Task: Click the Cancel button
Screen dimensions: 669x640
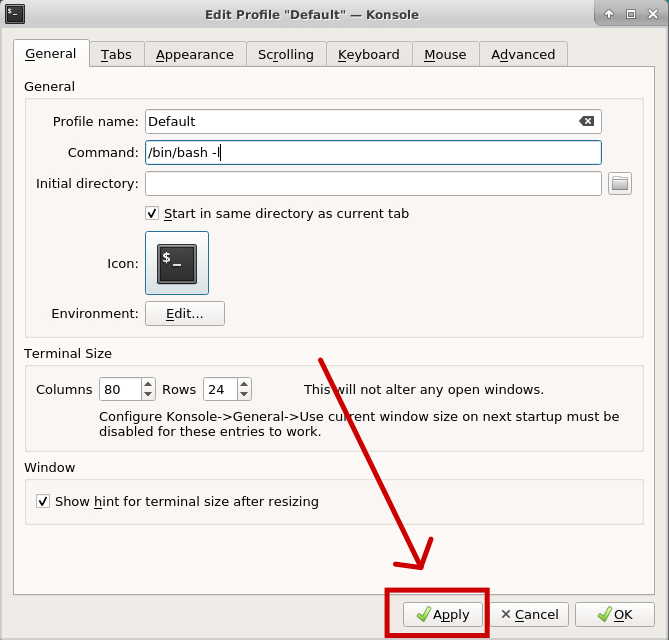Action: (529, 614)
